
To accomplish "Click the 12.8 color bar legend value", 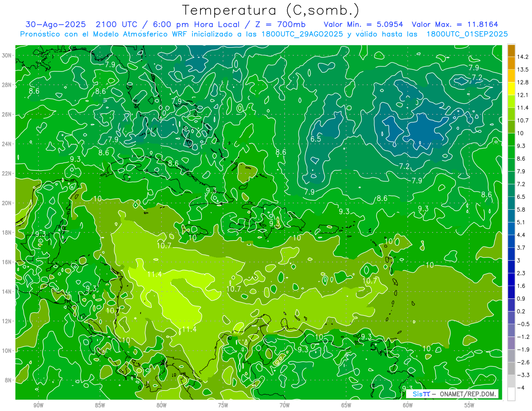I will click(x=523, y=82).
